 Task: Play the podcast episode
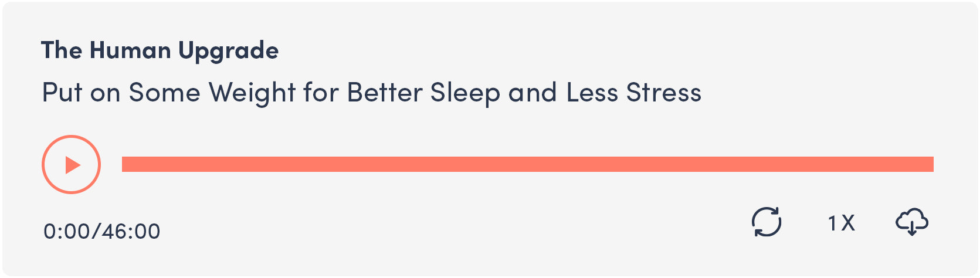click(x=71, y=165)
